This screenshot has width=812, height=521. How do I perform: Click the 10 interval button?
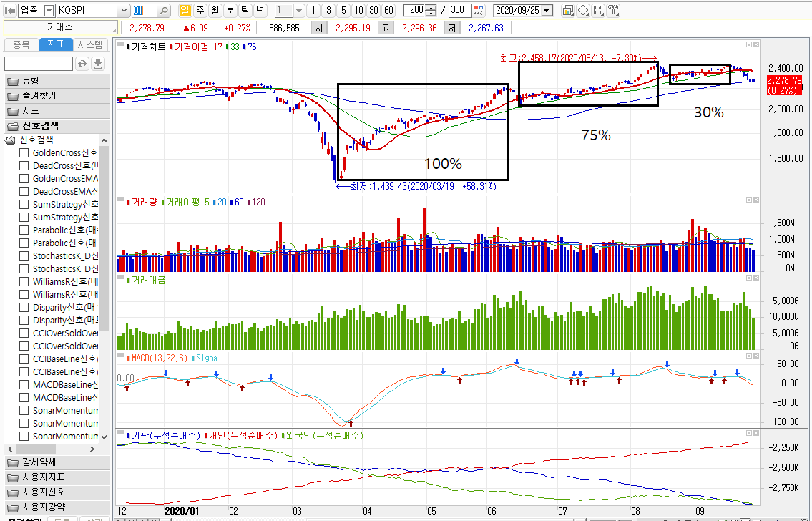click(x=358, y=10)
